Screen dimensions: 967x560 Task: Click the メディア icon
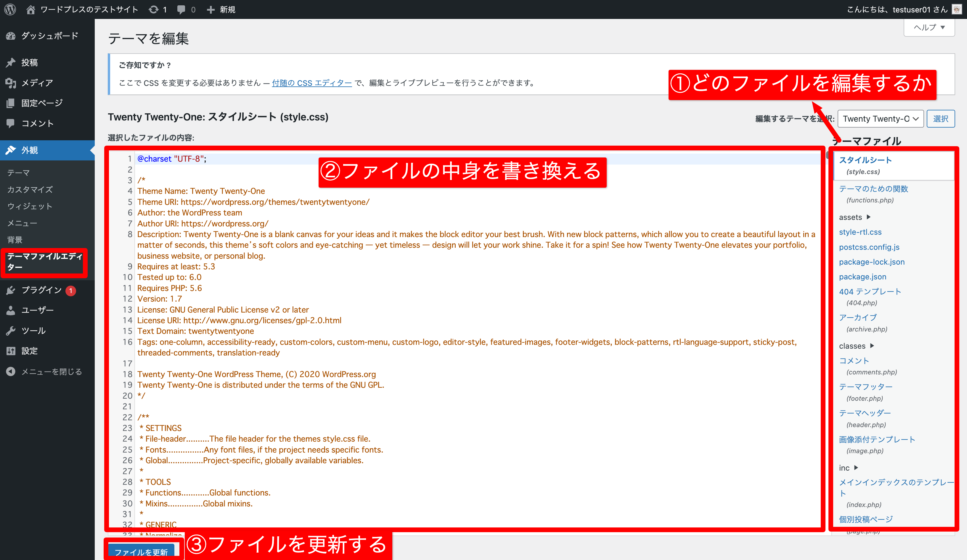pos(11,83)
